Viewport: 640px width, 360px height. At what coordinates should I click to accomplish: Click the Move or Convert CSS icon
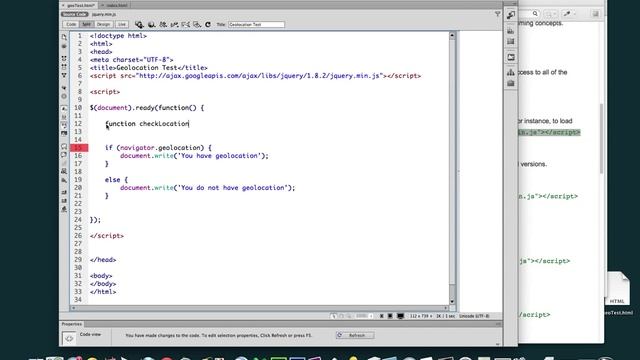pyautogui.click(x=64, y=180)
